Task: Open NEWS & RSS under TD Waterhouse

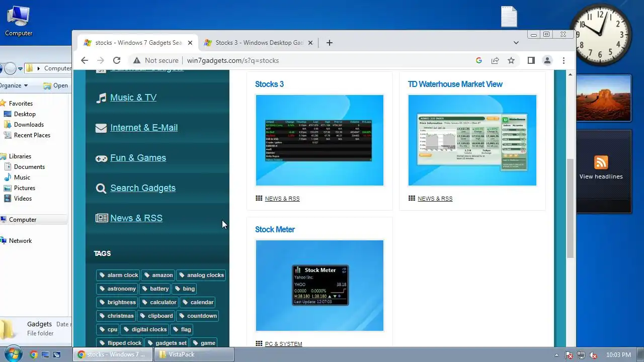Action: 435,199
